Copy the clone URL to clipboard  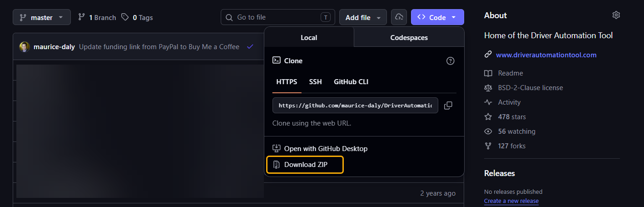[x=448, y=105]
